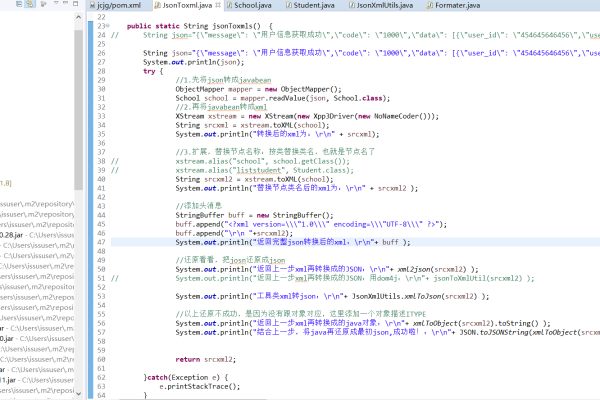The image size is (600, 400).
Task: Click the 'buff.append("\r\n "+srcxml2);' line
Action: pyautogui.click(x=234, y=233)
